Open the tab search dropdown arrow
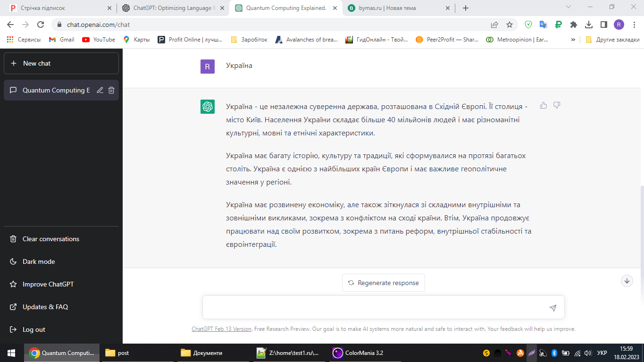Image resolution: width=644 pixels, height=362 pixels. 569,8
